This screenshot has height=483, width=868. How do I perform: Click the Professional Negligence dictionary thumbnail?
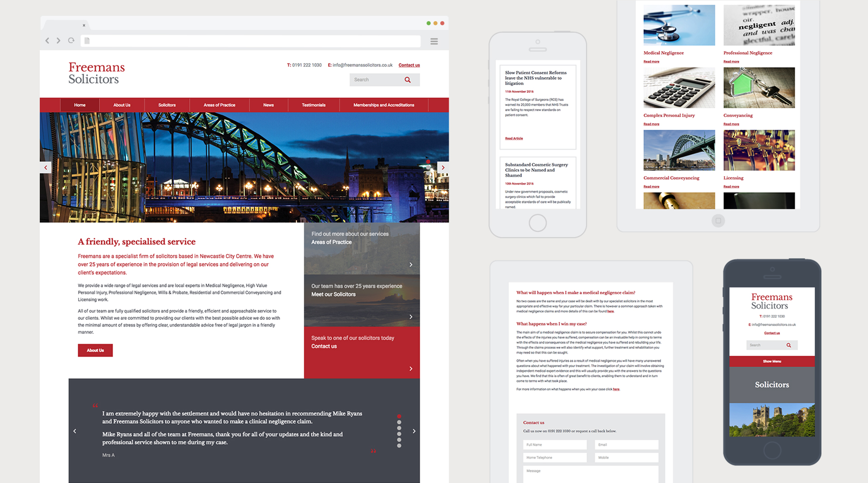pyautogui.click(x=759, y=25)
